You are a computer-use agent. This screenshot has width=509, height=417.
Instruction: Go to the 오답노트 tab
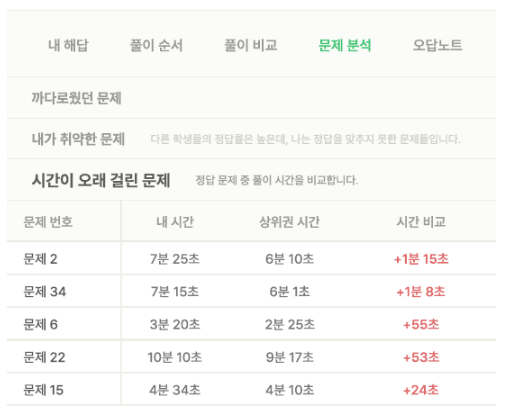coord(437,45)
